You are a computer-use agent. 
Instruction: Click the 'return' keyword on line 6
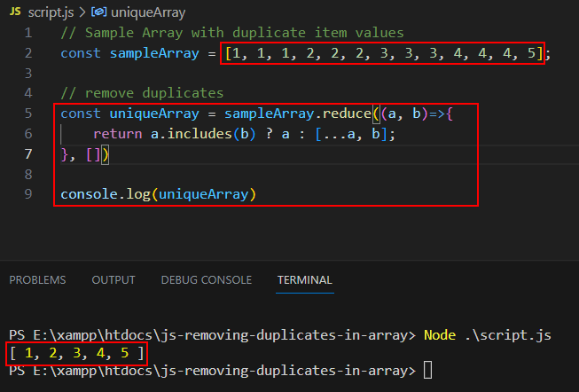pyautogui.click(x=117, y=134)
